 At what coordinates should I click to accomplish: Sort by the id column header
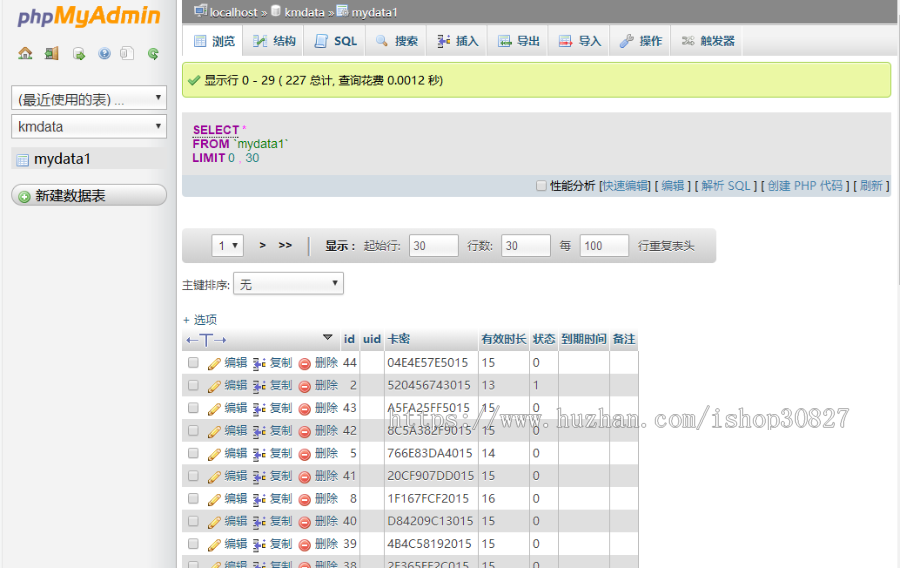(x=349, y=339)
